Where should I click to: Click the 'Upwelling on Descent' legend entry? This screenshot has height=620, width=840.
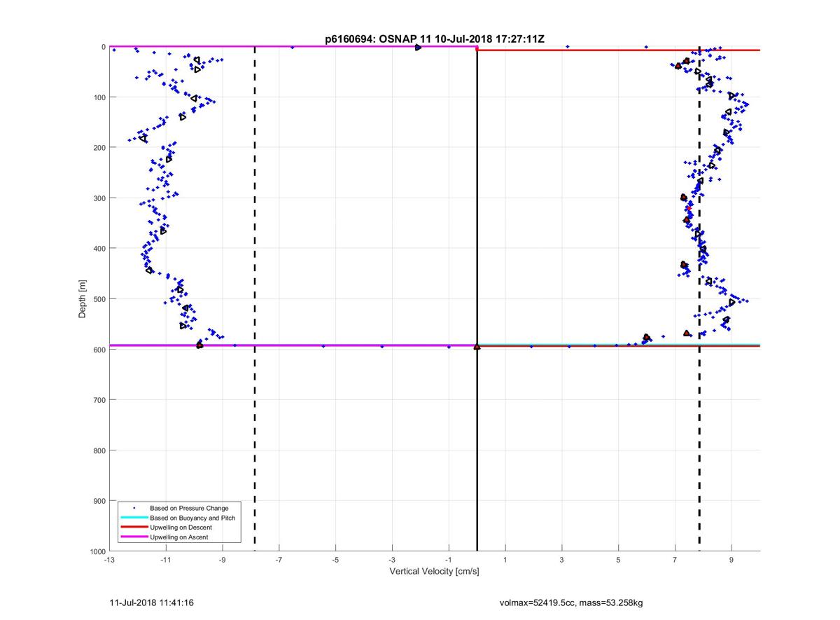click(181, 527)
